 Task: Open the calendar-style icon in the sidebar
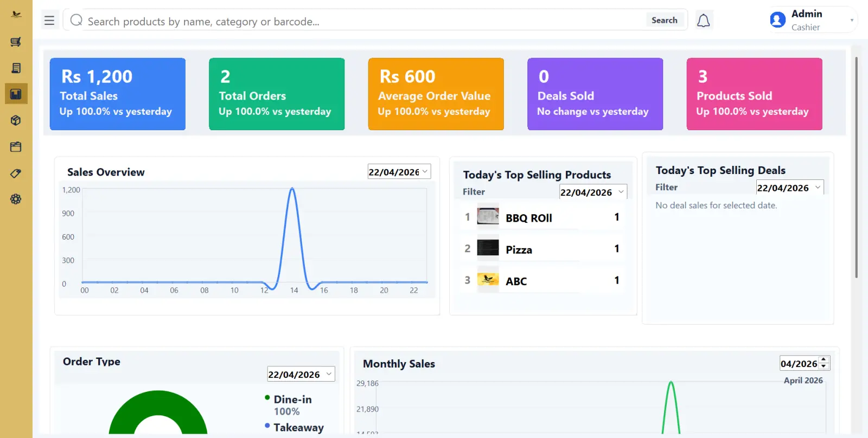tap(16, 146)
